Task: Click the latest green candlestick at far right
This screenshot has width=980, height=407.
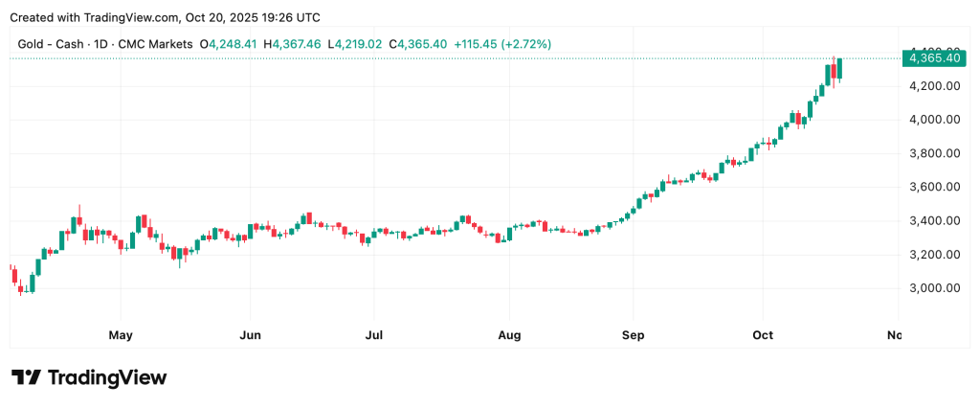Action: (839, 69)
